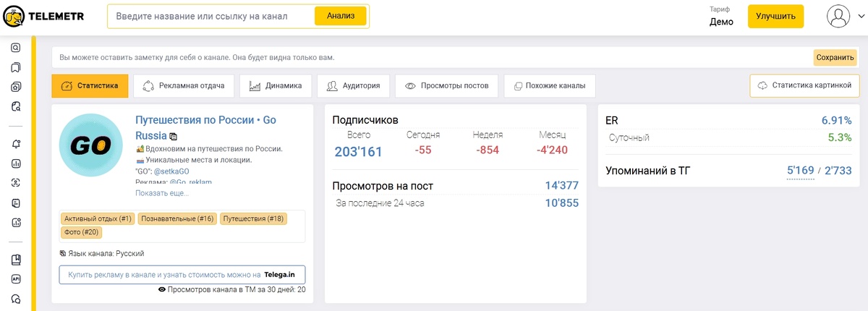Image resolution: width=868 pixels, height=311 pixels.
Task: Open the book guide icon in sidebar
Action: [x=16, y=260]
